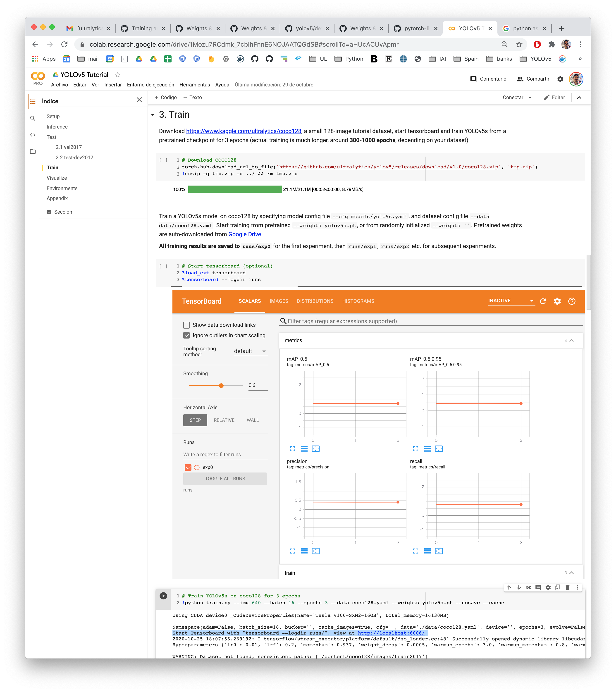616x692 pixels.
Task: Open Tooltip sorting method dropdown
Action: (x=251, y=351)
